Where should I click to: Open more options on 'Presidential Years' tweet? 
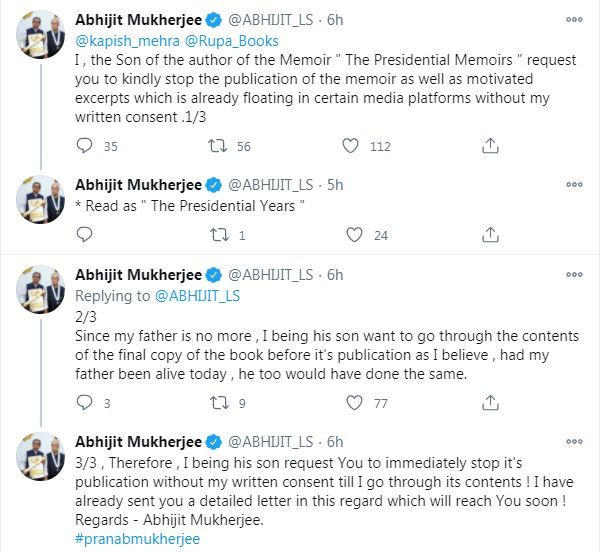pyautogui.click(x=573, y=186)
